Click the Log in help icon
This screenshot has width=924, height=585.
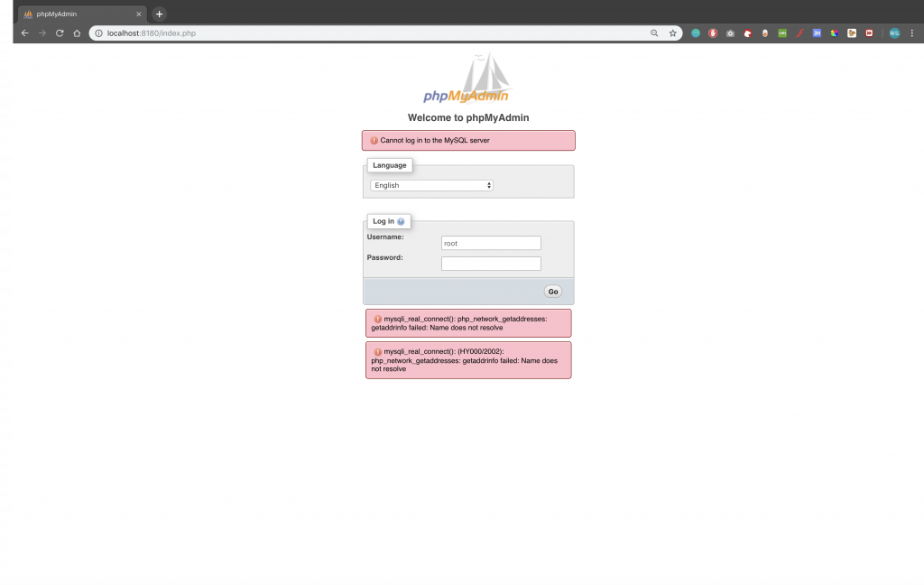(x=401, y=222)
